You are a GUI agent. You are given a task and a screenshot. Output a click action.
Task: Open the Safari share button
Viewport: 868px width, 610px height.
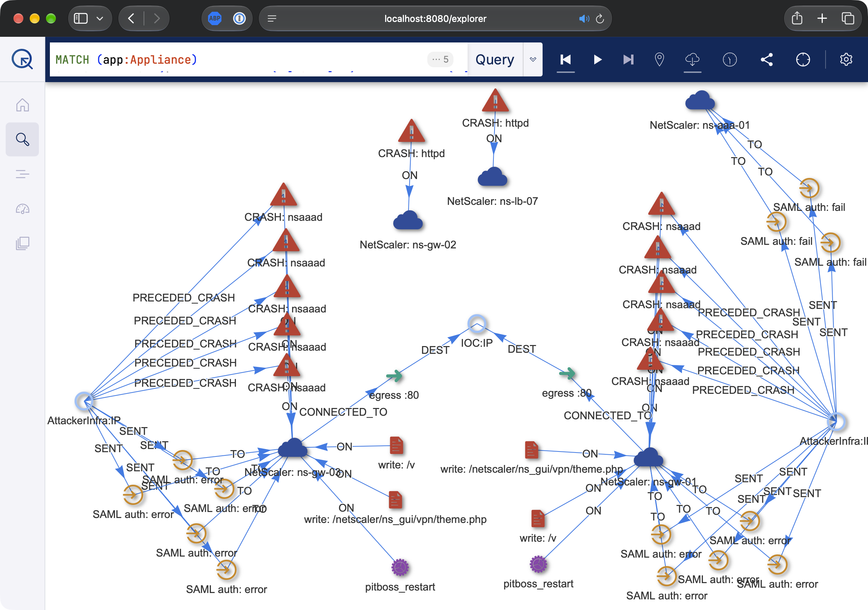coord(797,18)
